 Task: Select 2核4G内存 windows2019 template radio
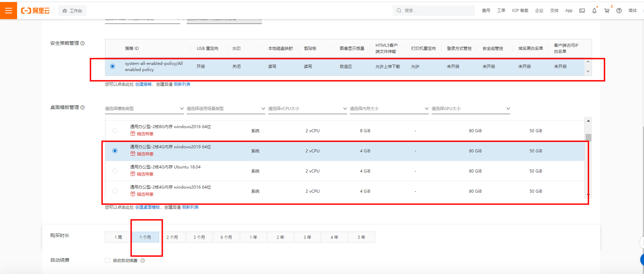pos(115,151)
